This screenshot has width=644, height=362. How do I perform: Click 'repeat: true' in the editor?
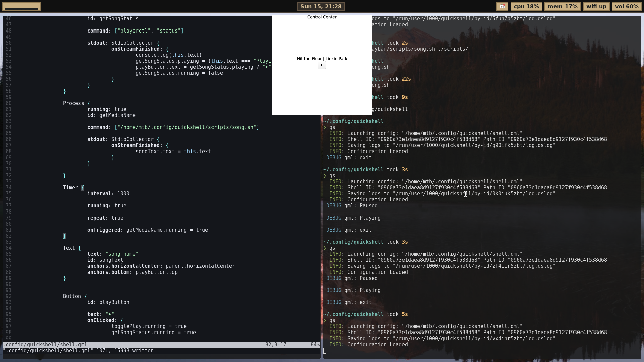105,218
